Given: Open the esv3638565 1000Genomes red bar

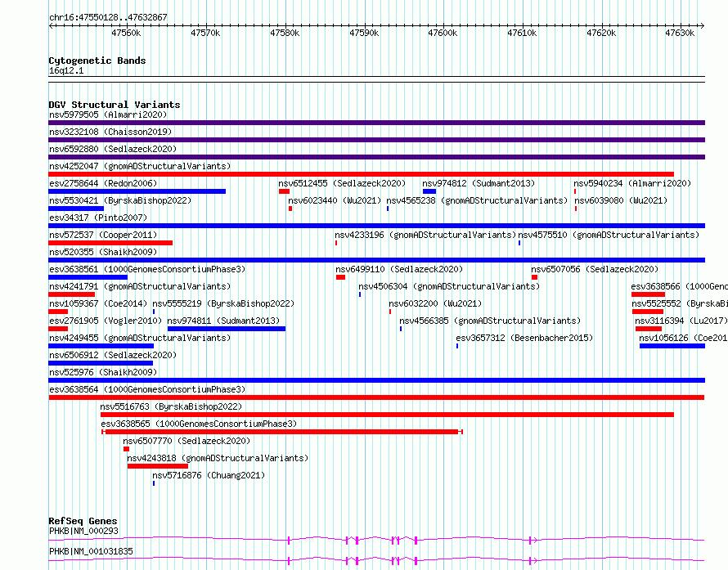Looking at the screenshot, I should click(282, 432).
